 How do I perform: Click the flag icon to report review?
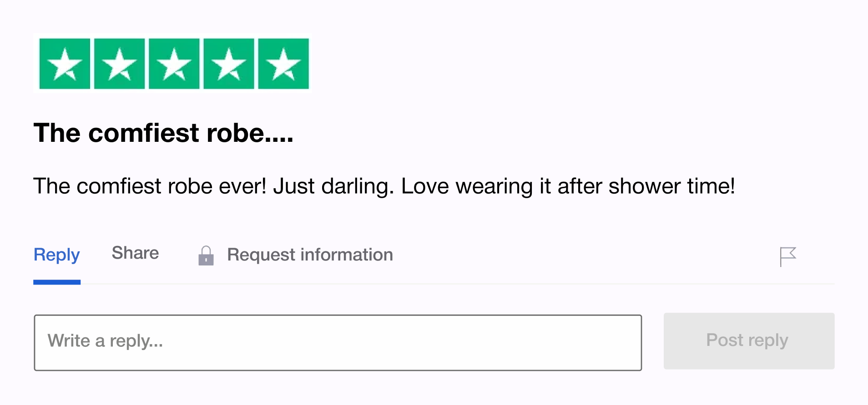(x=788, y=257)
